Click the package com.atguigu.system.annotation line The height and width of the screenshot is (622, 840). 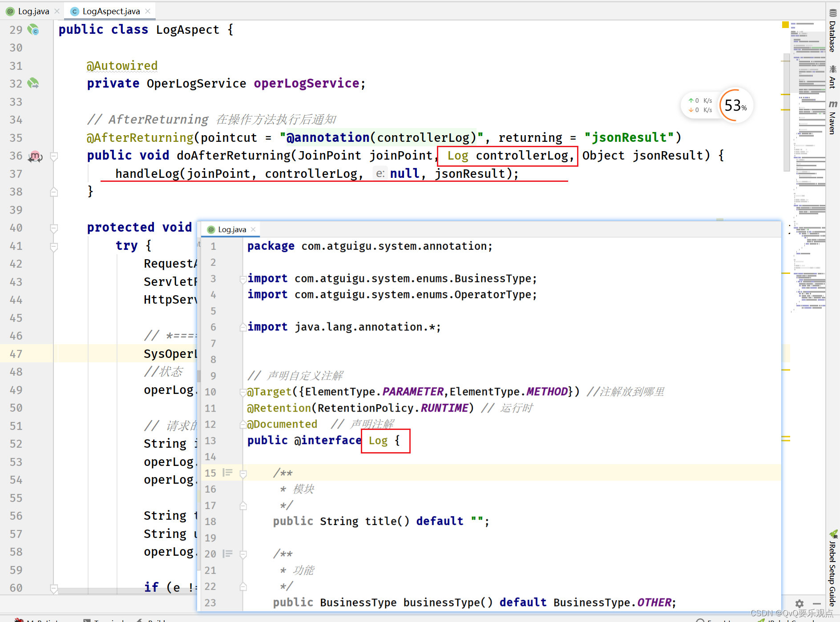(370, 246)
